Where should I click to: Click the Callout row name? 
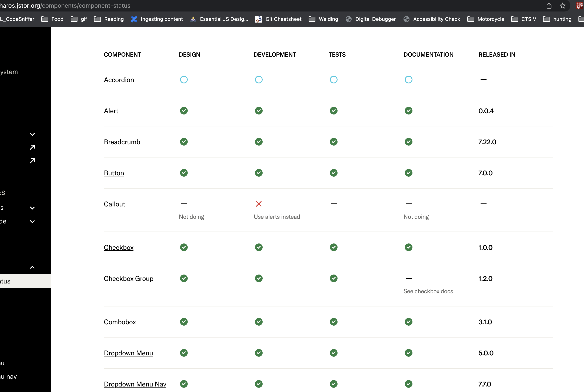click(115, 204)
